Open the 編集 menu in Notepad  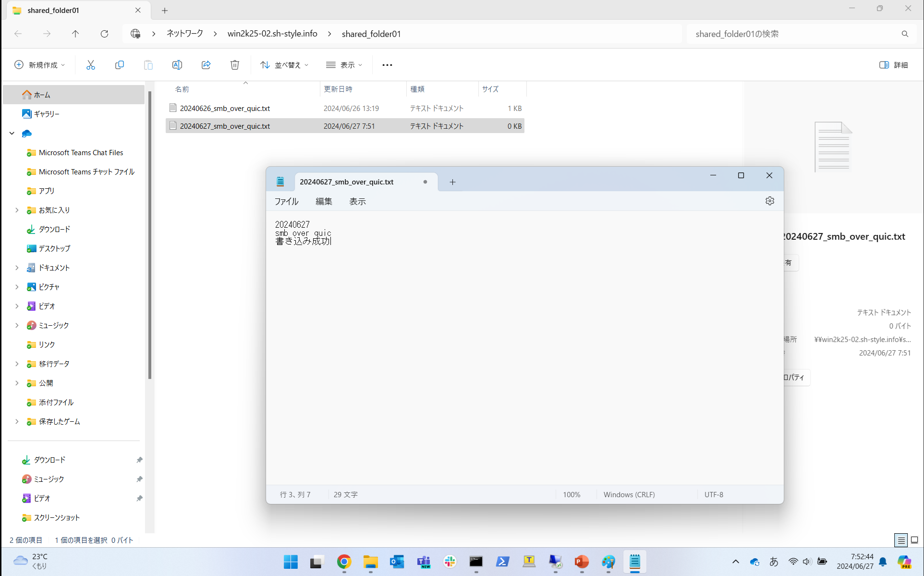coord(324,201)
